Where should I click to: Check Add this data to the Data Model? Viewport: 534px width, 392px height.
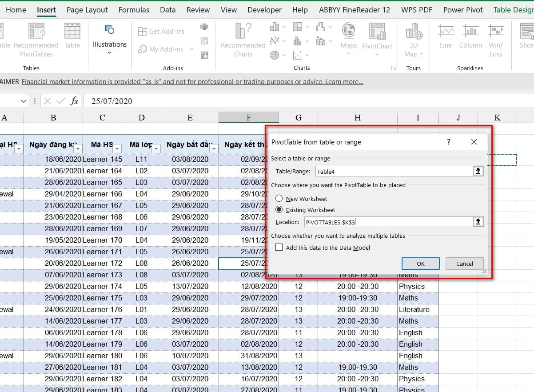click(279, 248)
